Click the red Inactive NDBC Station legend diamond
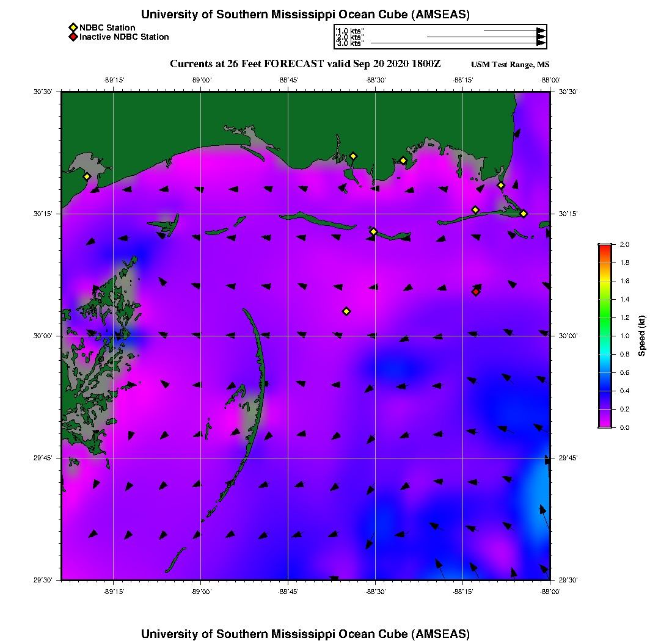 (x=73, y=37)
